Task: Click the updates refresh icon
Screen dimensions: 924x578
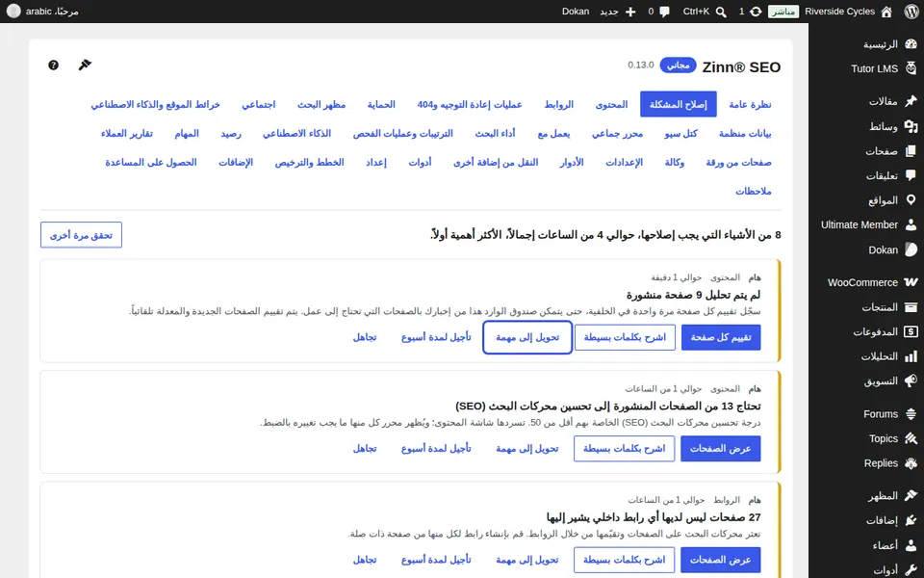Action: [x=756, y=12]
